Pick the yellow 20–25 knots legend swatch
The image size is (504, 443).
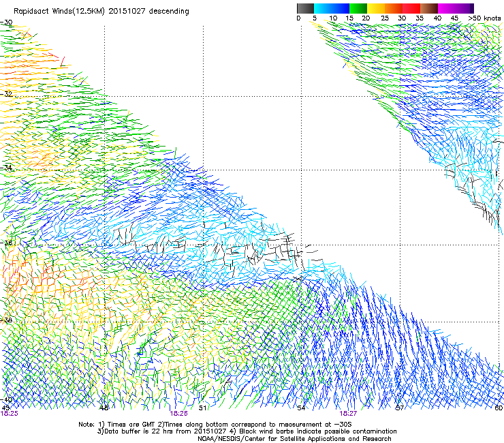pos(376,8)
